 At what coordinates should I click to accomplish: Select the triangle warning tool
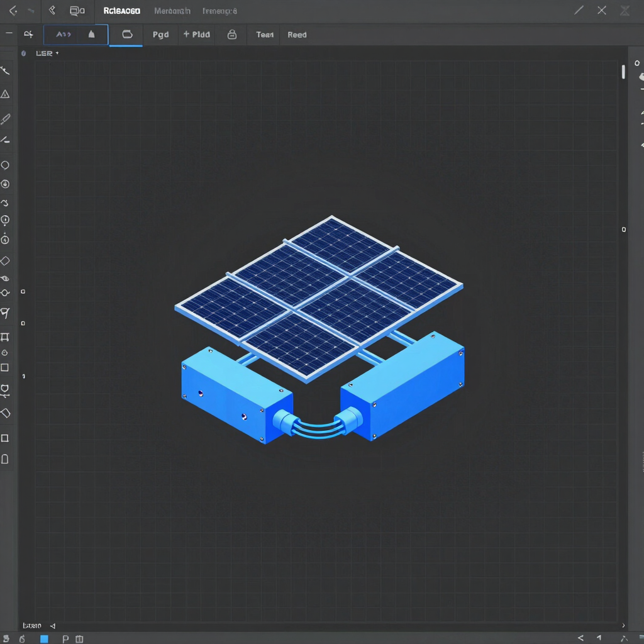pyautogui.click(x=5, y=94)
